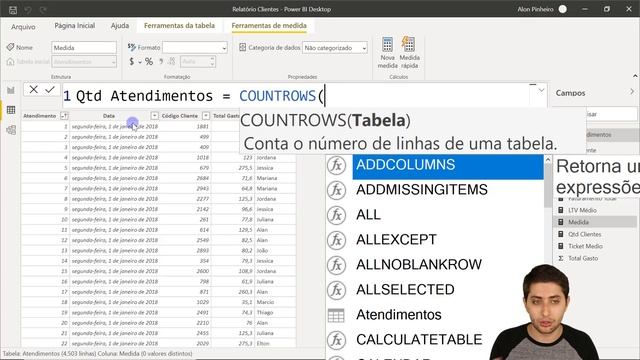Screen dimensions: 640x360
Task: Create a Nova medida
Action: [x=387, y=53]
